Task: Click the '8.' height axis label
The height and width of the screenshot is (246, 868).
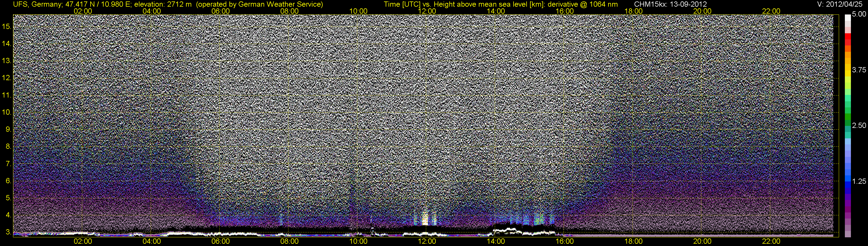Action: pyautogui.click(x=8, y=147)
